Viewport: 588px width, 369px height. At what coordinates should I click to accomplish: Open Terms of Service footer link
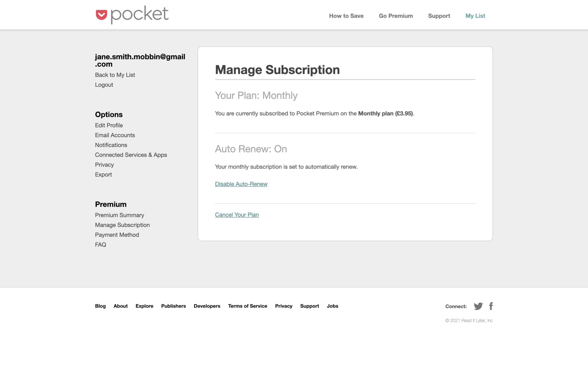(247, 306)
